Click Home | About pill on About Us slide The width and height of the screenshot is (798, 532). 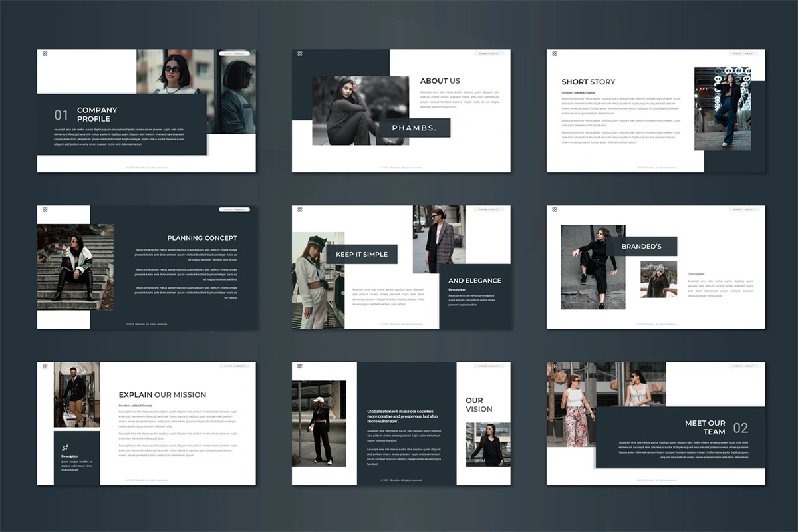point(489,53)
